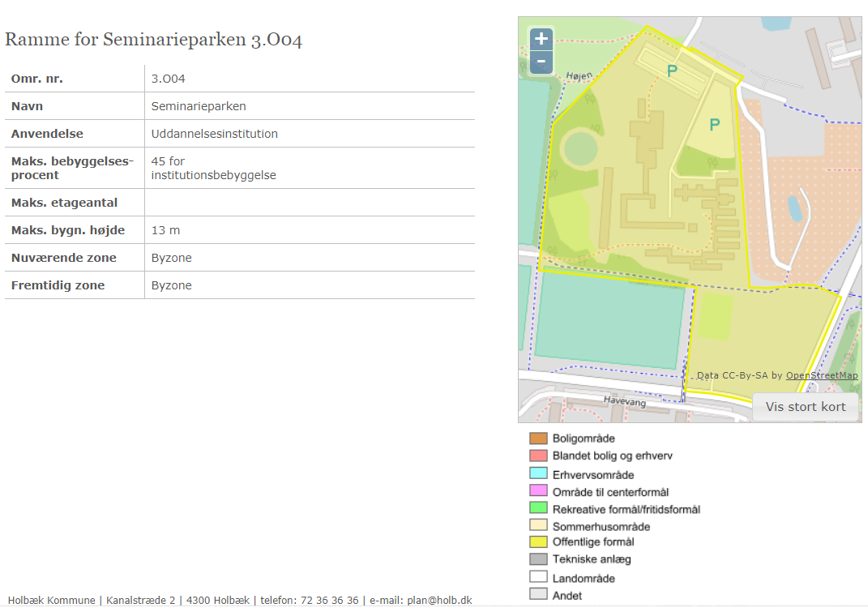This screenshot has height=612, width=868.
Task: Click the lower-right parking P symbol on map
Action: point(714,125)
